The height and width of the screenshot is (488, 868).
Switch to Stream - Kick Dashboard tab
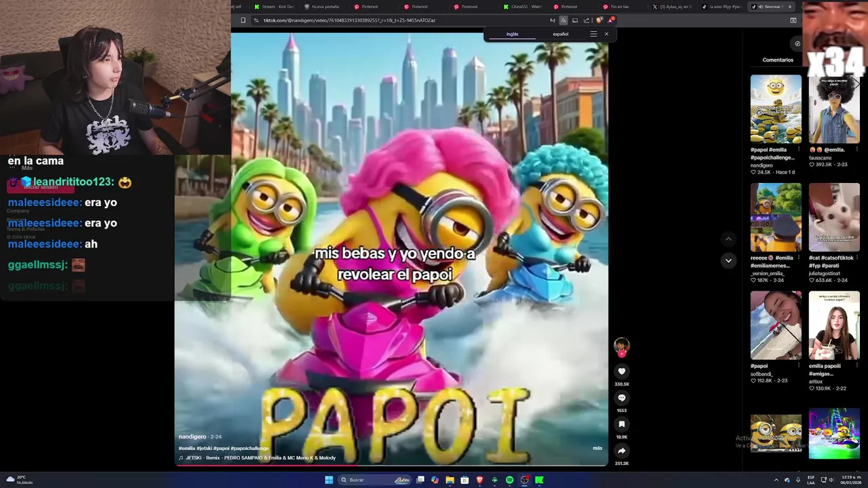point(275,7)
